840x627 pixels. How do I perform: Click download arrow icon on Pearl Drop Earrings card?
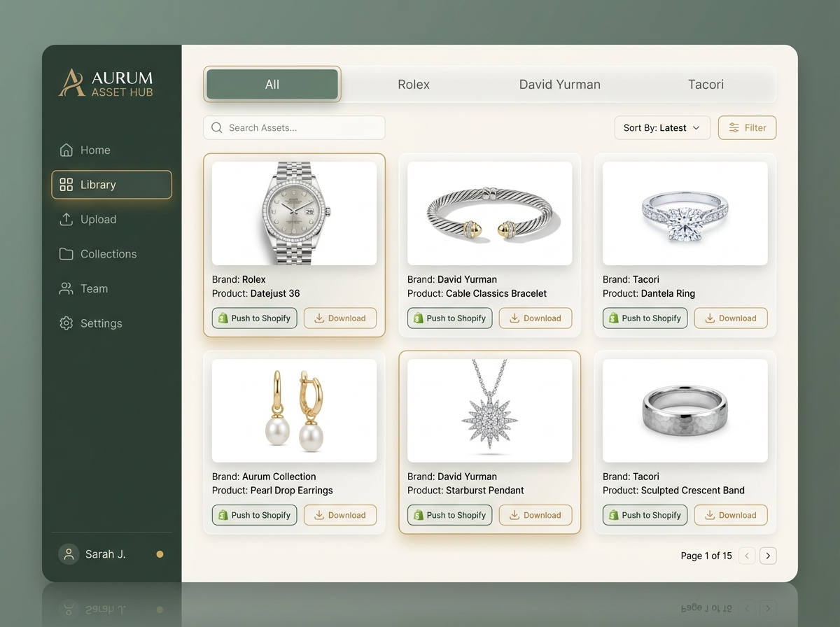point(319,515)
